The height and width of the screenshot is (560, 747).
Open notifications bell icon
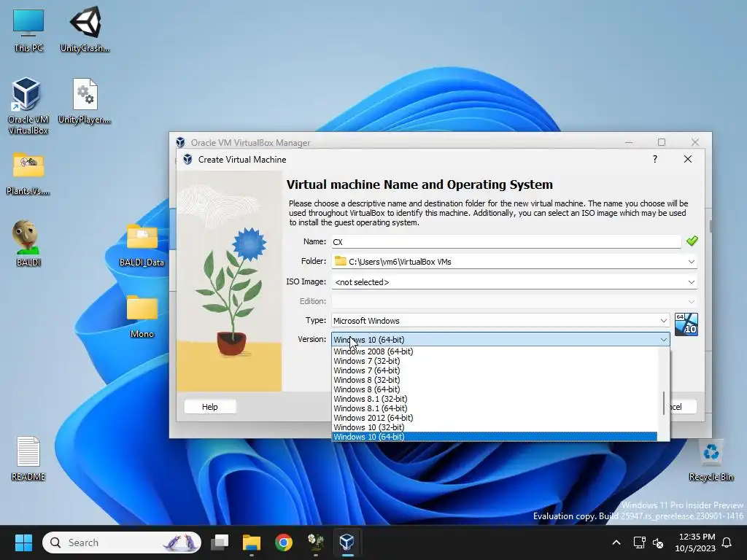point(727,542)
